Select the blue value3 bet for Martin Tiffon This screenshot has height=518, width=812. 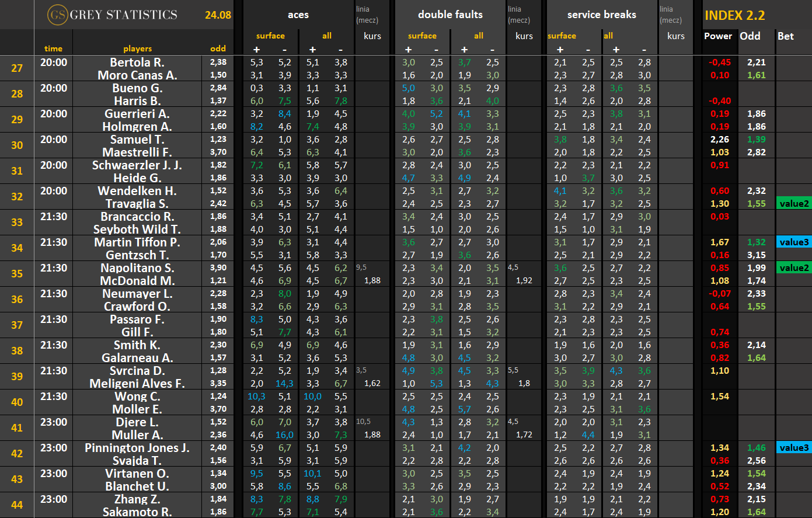pos(794,242)
